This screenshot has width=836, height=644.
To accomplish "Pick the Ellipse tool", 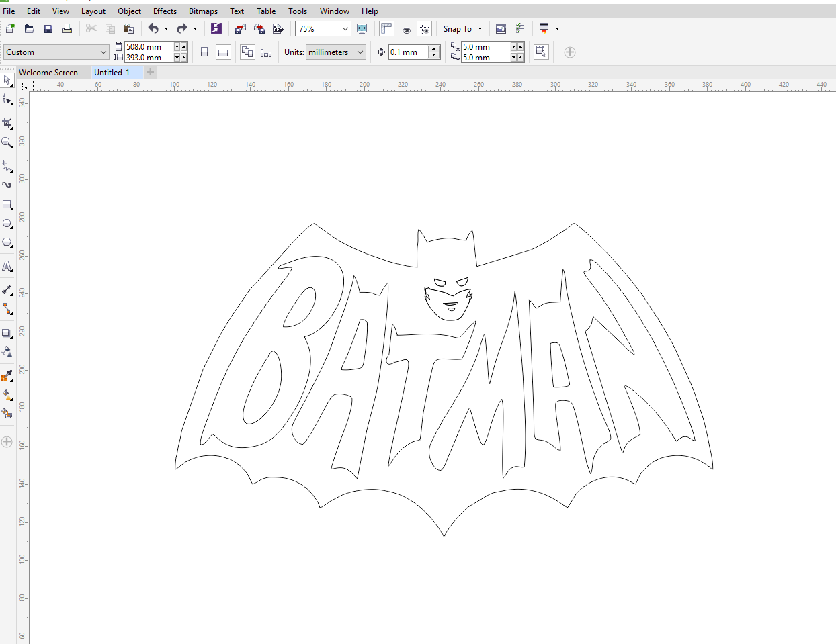I will pyautogui.click(x=7, y=224).
